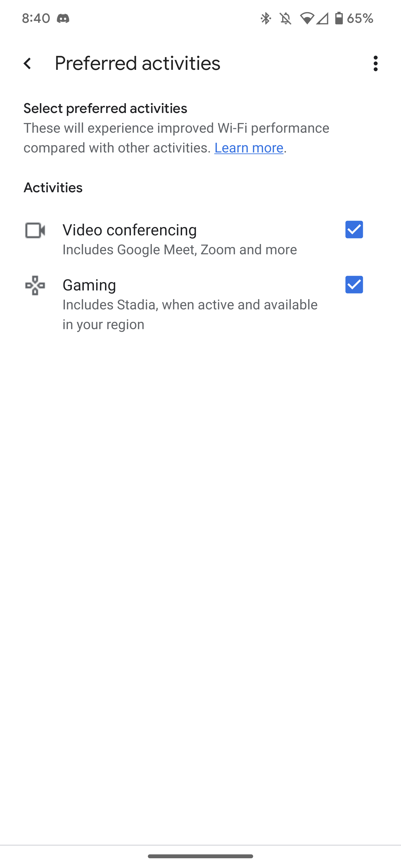
Task: Tap the battery icon in status bar
Action: click(x=339, y=18)
